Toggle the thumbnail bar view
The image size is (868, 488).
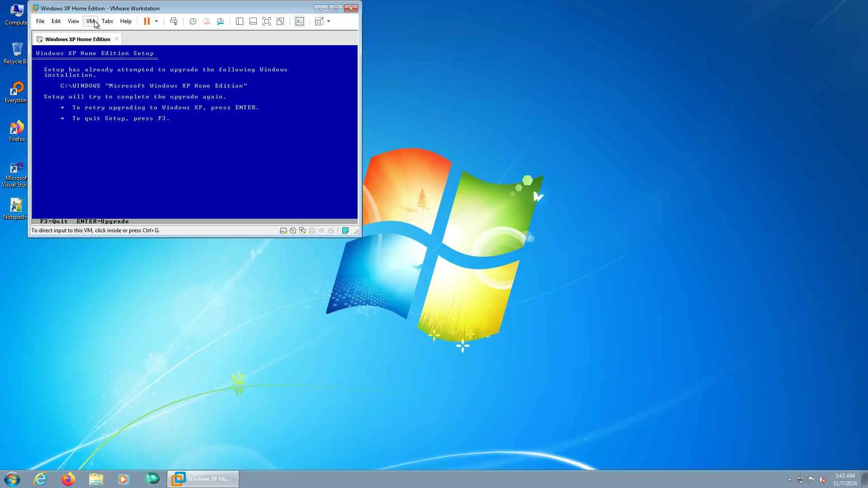[x=253, y=21]
